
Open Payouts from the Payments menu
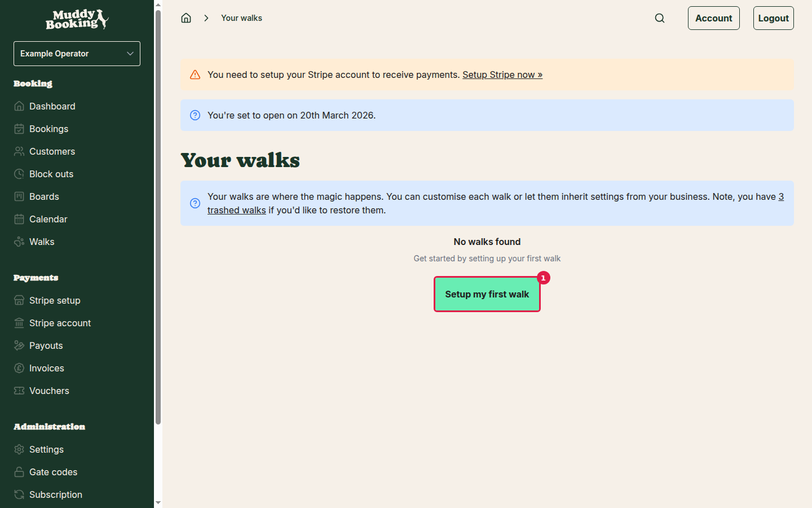[x=46, y=345]
